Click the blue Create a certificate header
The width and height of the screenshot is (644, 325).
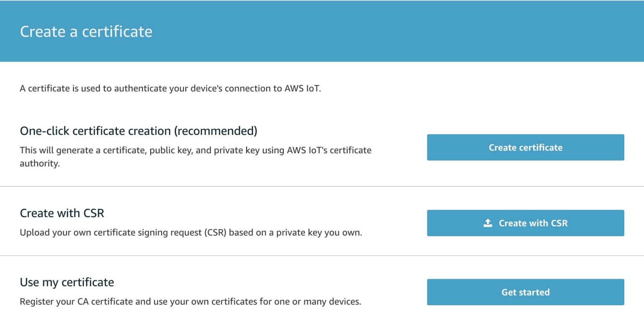click(x=86, y=31)
